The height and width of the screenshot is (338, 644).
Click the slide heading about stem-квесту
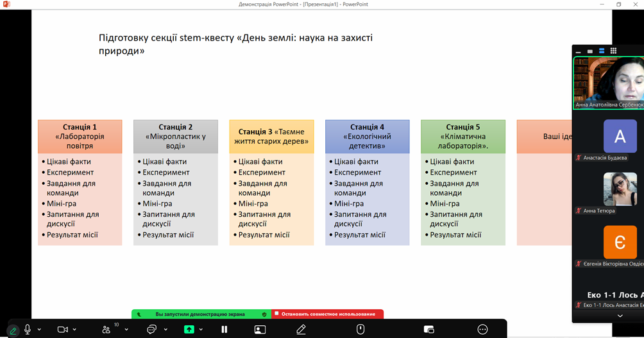(x=235, y=44)
